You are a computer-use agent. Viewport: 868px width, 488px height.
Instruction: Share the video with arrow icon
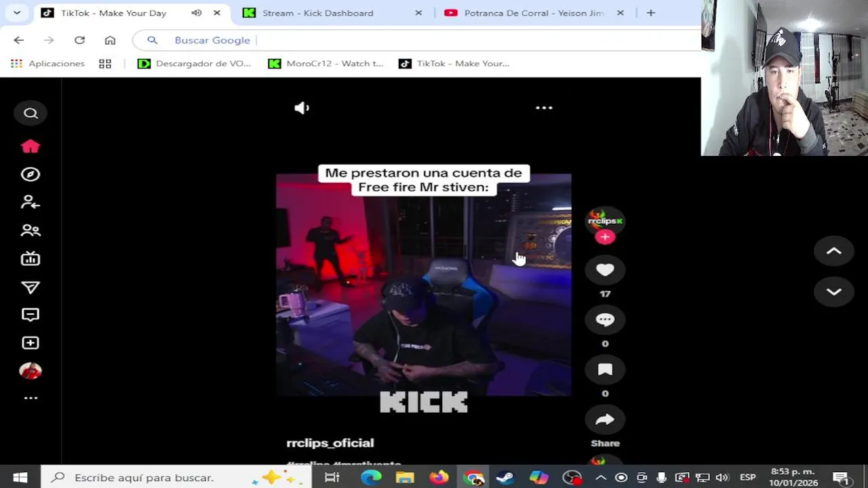click(x=605, y=420)
